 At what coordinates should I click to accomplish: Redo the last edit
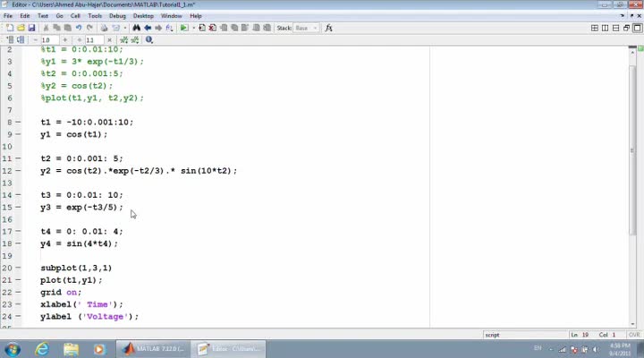(x=89, y=28)
